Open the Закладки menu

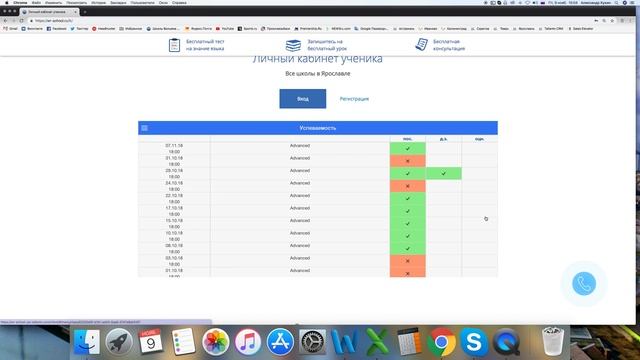(118, 2)
